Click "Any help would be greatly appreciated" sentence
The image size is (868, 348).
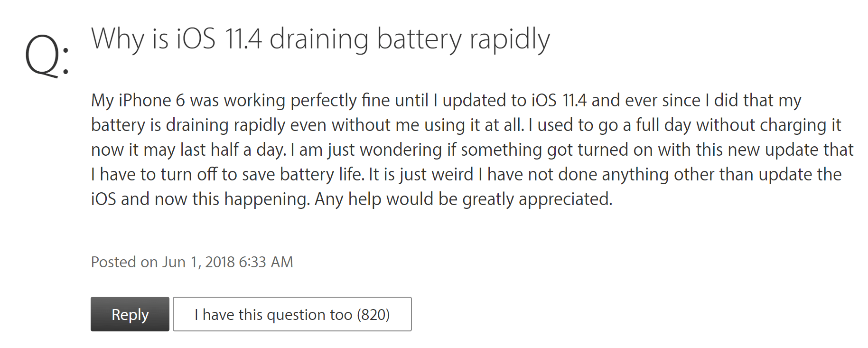click(463, 199)
